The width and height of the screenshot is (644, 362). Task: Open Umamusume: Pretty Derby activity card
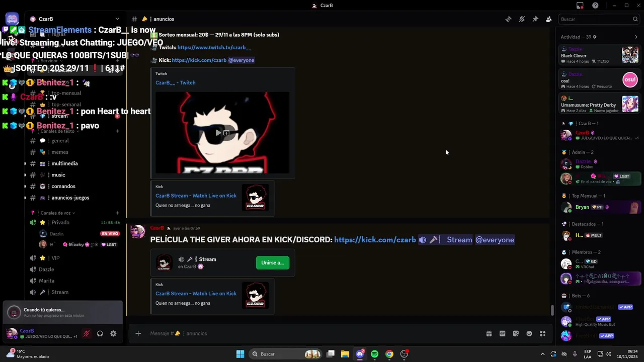click(x=600, y=105)
